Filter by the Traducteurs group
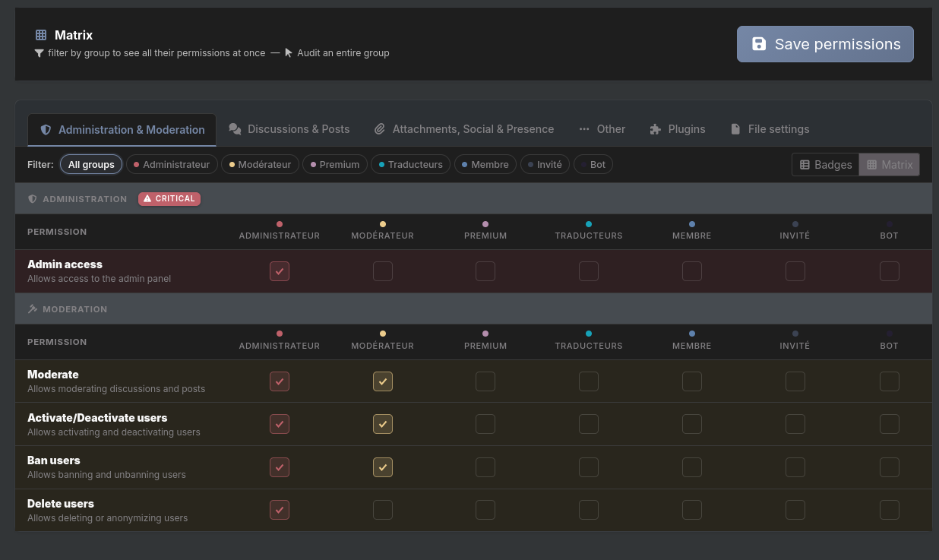 click(x=410, y=165)
